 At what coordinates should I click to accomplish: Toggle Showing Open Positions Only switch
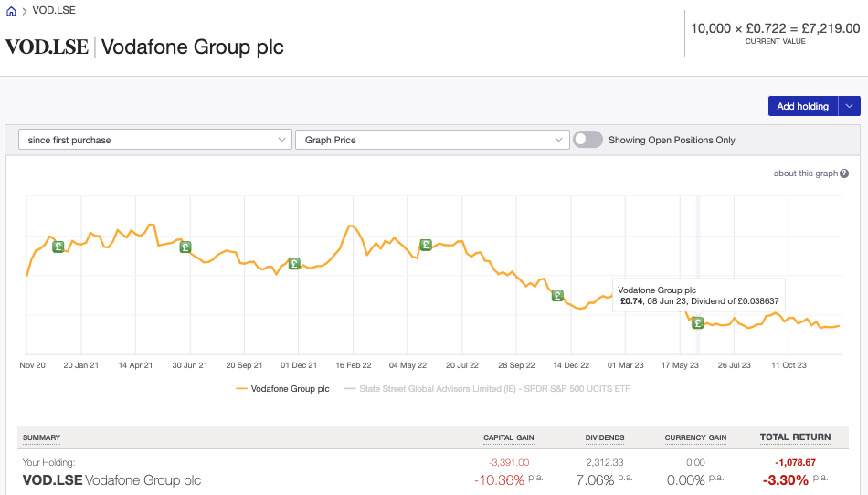[x=587, y=140]
